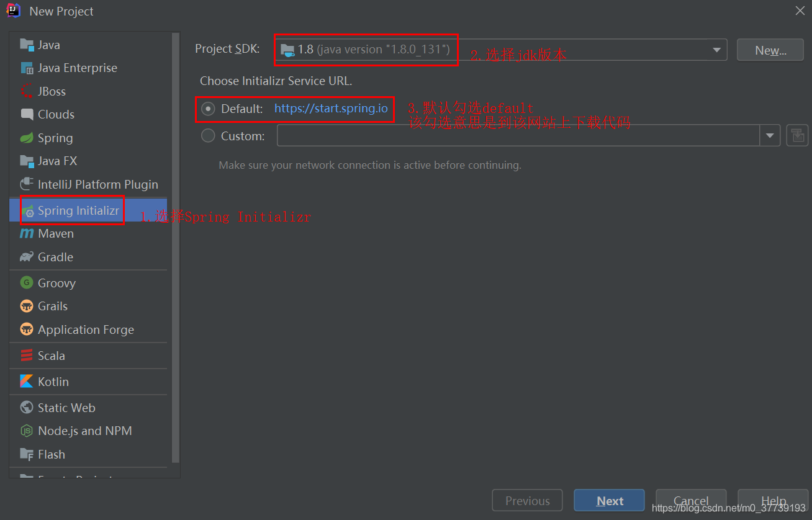Click the 'New Project' title text
Viewport: 812px width, 520px height.
point(61,11)
